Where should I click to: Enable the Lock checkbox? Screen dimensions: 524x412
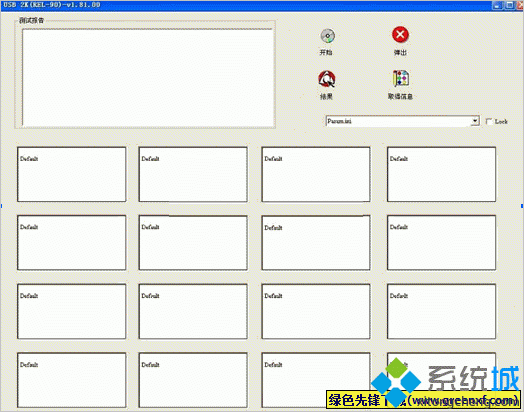click(x=489, y=122)
